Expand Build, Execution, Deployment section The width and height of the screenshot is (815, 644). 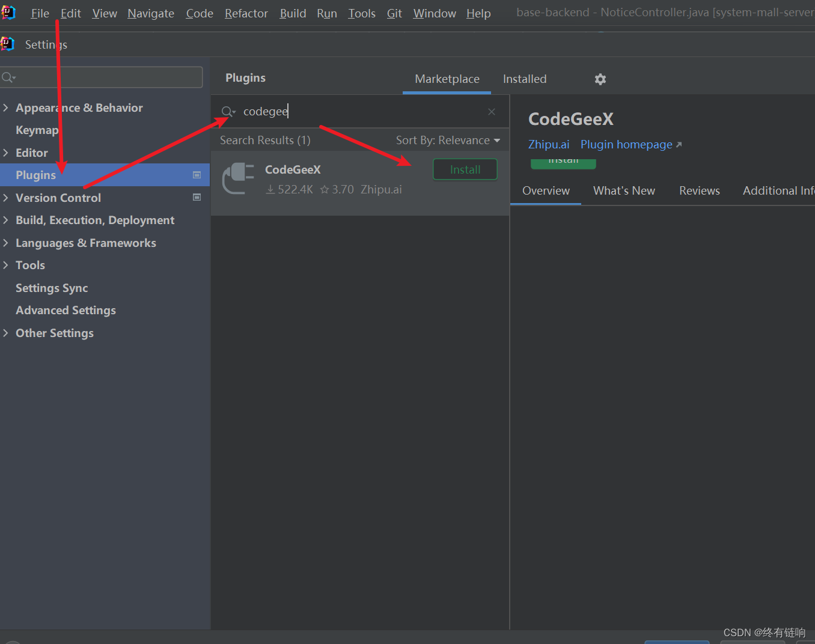pos(5,220)
